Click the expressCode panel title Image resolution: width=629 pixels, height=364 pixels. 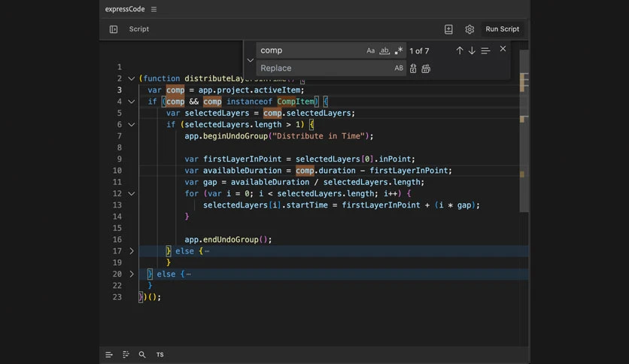[x=125, y=9]
